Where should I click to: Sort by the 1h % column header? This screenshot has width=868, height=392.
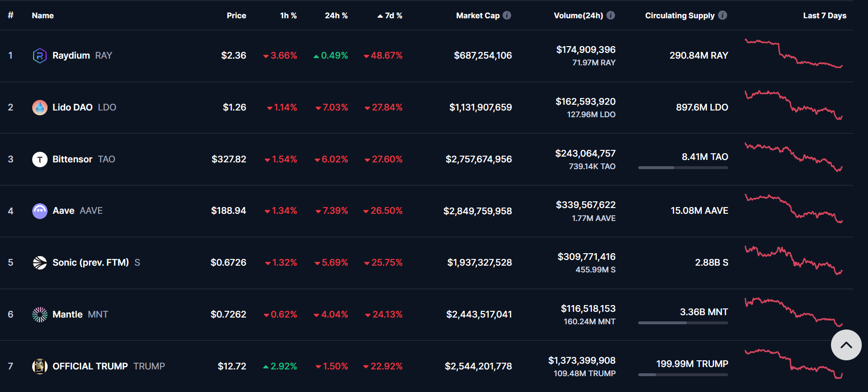pos(288,15)
